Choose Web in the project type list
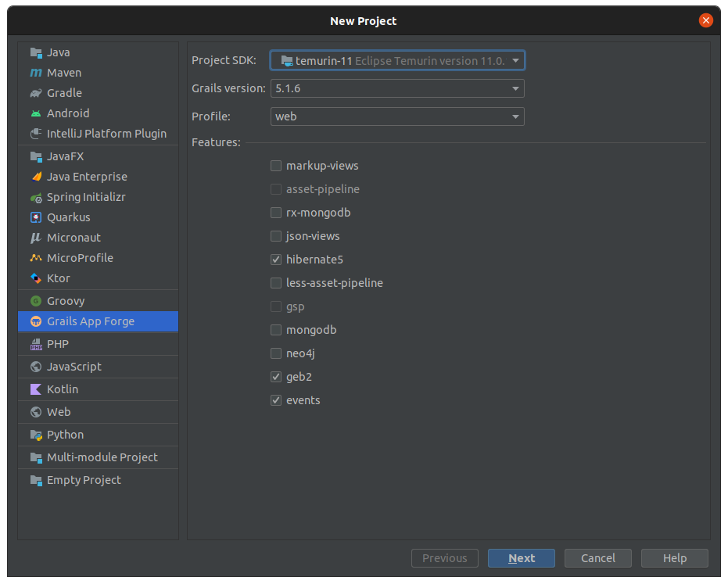 pos(98,412)
